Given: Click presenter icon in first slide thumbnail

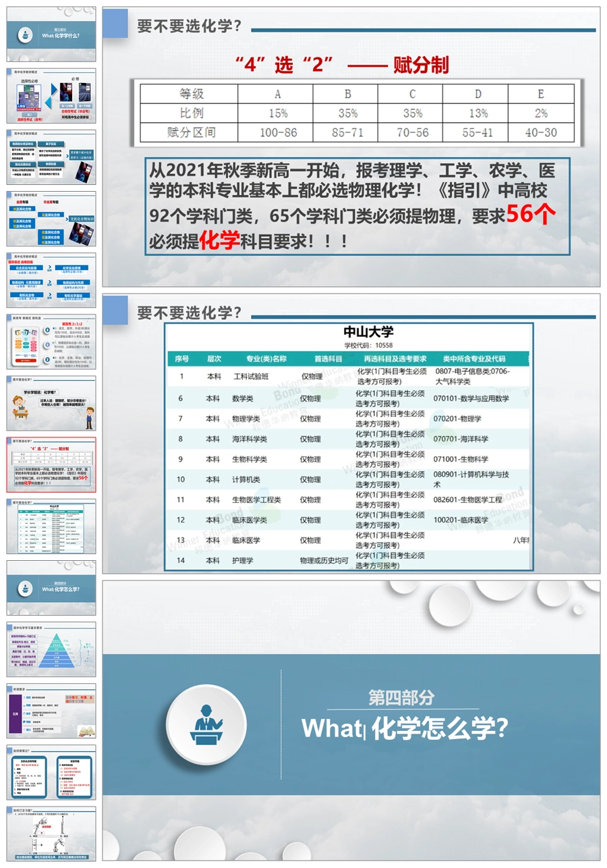Looking at the screenshot, I should [25, 34].
